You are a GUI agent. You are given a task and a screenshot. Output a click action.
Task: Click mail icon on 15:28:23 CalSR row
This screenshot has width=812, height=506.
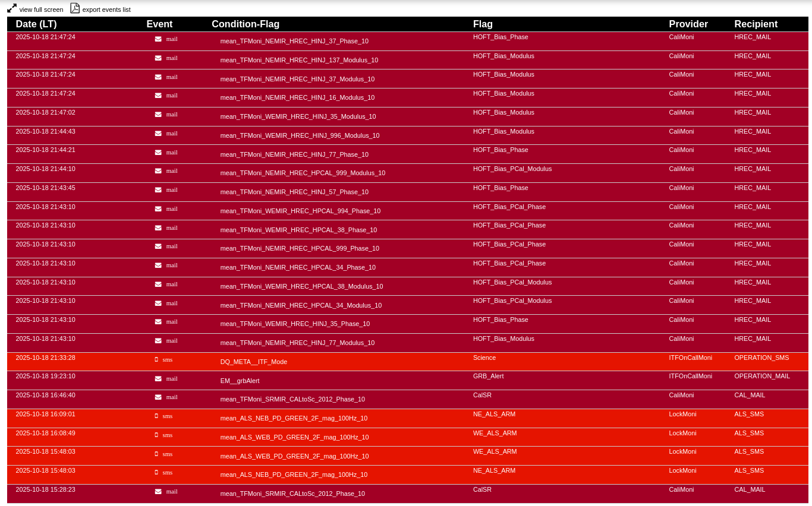[158, 491]
